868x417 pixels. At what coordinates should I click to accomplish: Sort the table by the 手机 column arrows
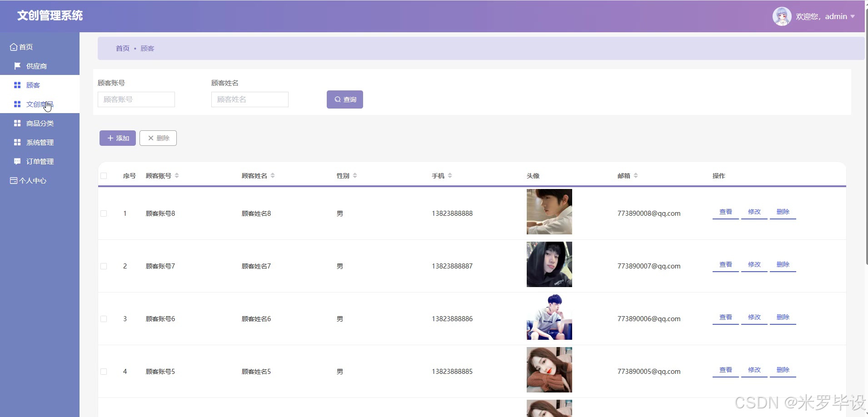(450, 175)
